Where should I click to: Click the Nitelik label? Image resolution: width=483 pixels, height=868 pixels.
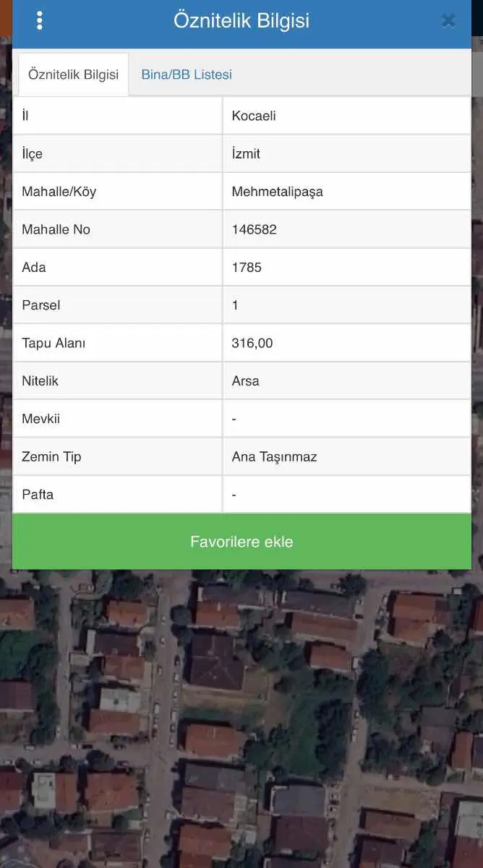point(40,380)
